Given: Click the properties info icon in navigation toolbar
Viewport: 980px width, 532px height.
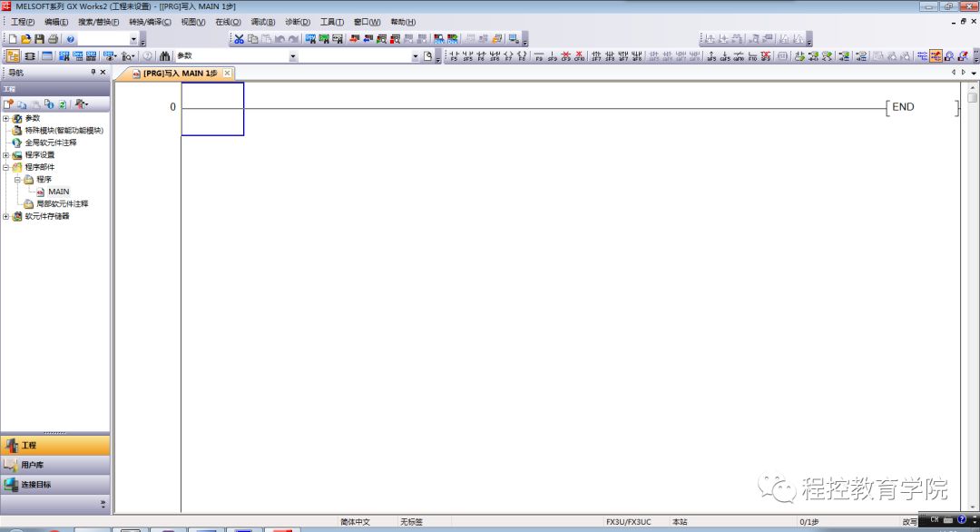Looking at the screenshot, I should [49, 103].
